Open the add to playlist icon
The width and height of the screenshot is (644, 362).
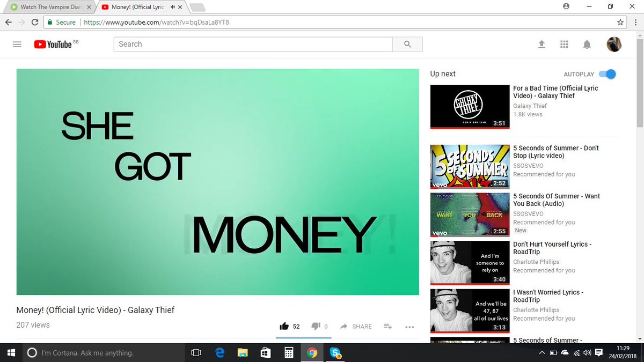387,326
